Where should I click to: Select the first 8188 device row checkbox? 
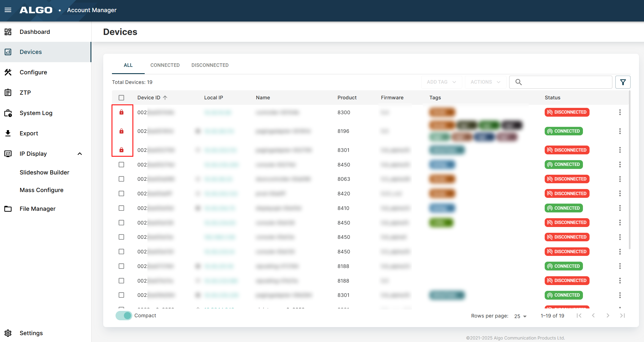(121, 266)
